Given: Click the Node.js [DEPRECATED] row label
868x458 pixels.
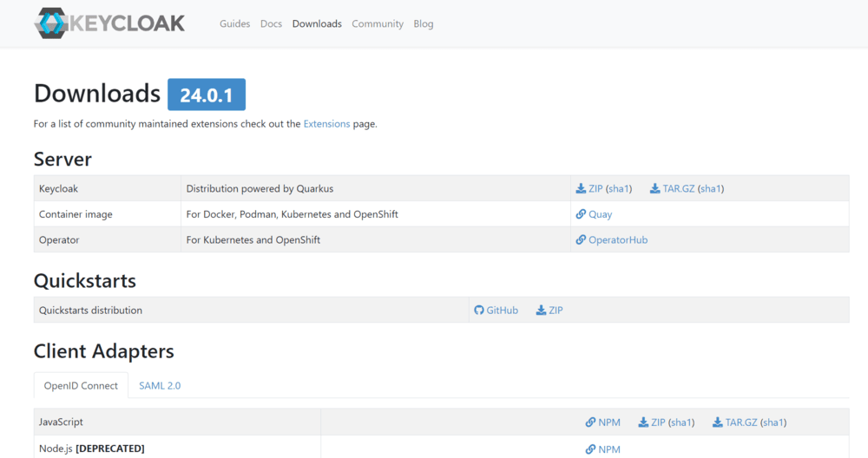Looking at the screenshot, I should (x=92, y=448).
